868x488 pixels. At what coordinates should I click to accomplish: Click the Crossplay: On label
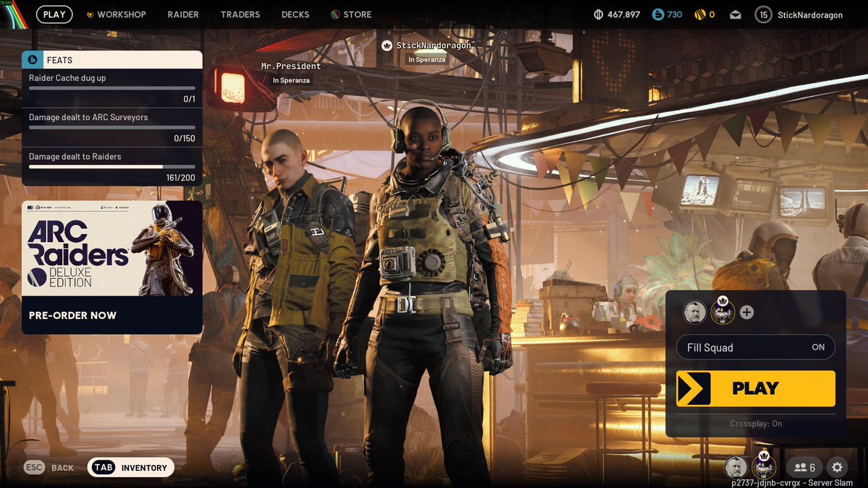(x=756, y=424)
